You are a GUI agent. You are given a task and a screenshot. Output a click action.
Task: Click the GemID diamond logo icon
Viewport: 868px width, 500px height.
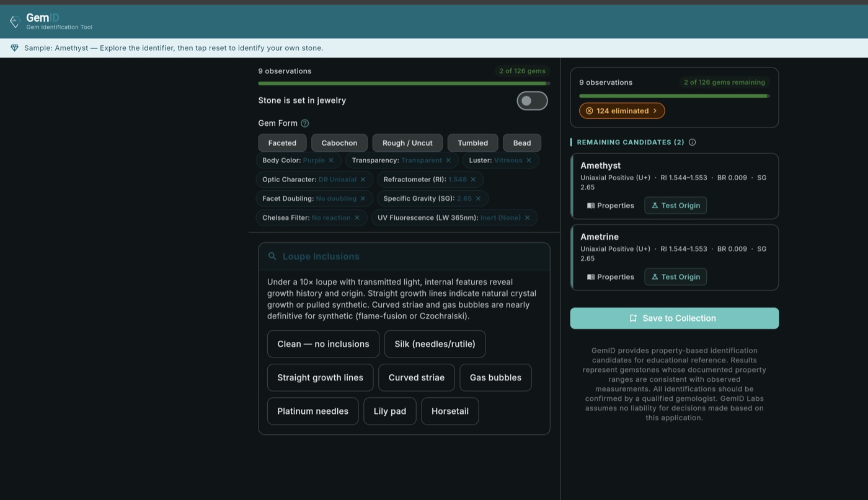click(x=15, y=22)
